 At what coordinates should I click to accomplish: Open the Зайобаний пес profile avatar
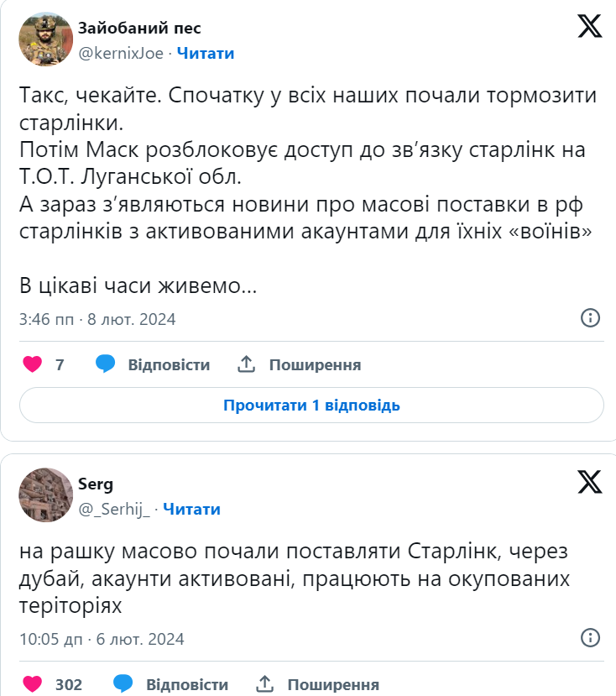[x=46, y=39]
